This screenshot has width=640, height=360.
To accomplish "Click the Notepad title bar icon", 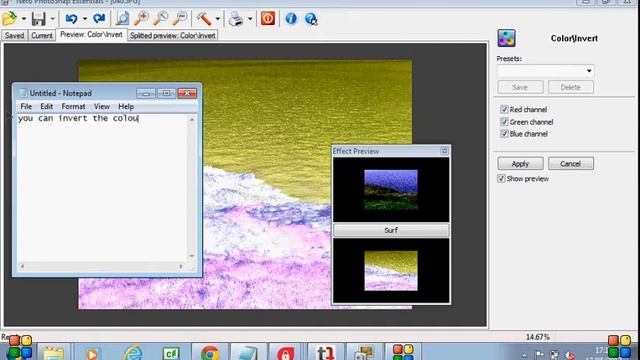I will [x=23, y=93].
